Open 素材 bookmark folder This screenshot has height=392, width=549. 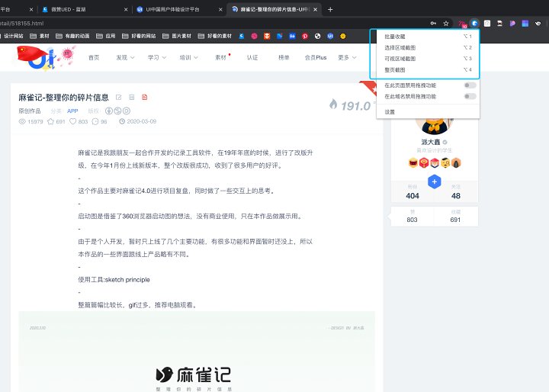click(x=40, y=36)
